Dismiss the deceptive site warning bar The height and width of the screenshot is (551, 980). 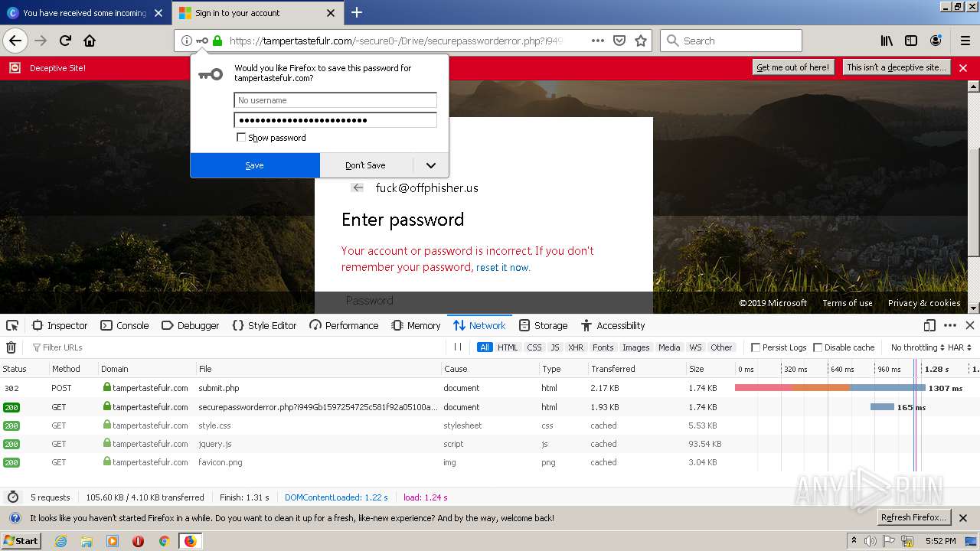(963, 68)
